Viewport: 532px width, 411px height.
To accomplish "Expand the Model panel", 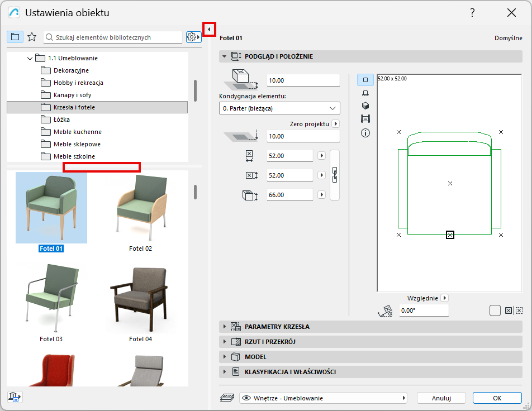I will tap(370, 357).
